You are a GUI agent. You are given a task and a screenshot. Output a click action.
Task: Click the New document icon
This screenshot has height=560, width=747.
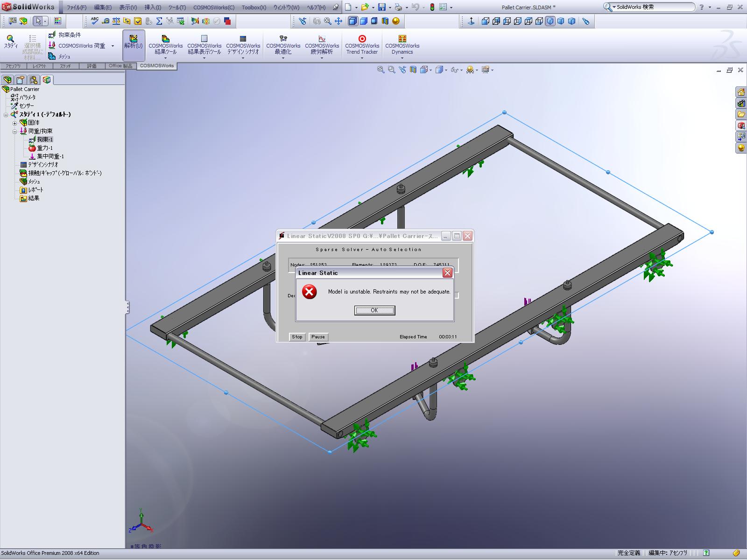click(x=348, y=7)
